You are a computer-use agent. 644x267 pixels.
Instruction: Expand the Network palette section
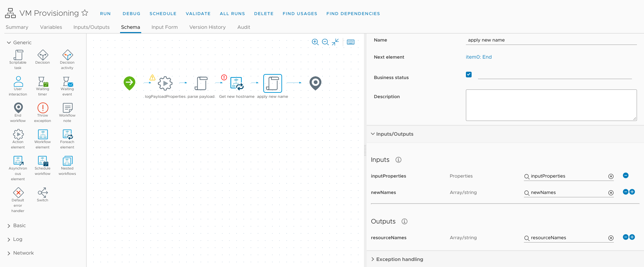pyautogui.click(x=9, y=253)
